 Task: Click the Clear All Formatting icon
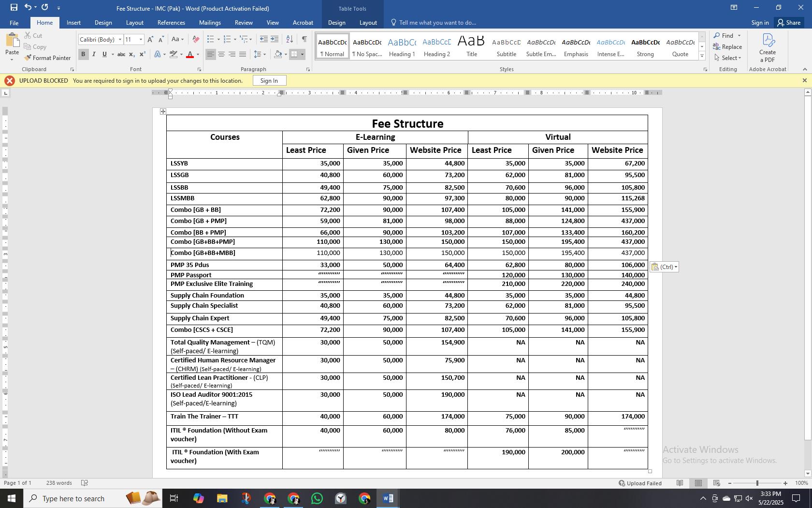195,39
